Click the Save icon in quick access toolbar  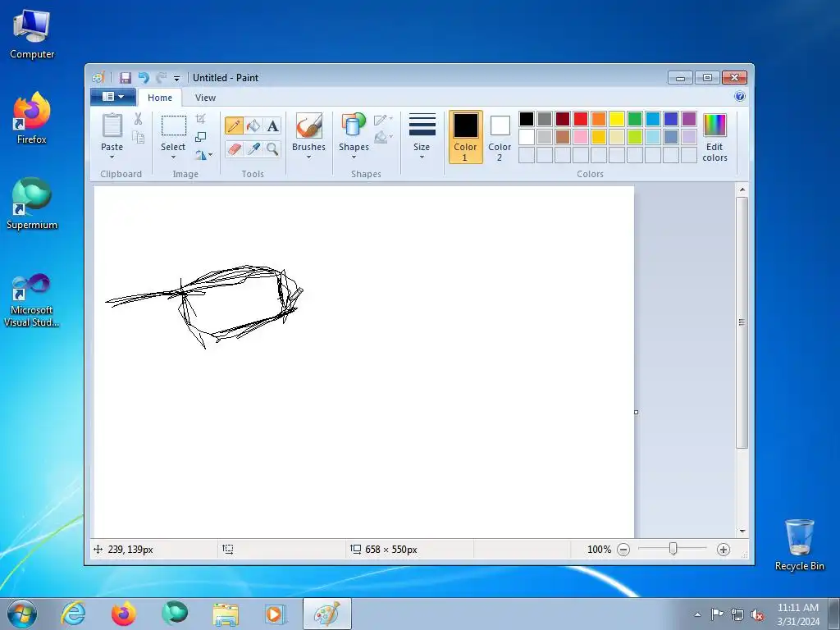click(x=126, y=78)
